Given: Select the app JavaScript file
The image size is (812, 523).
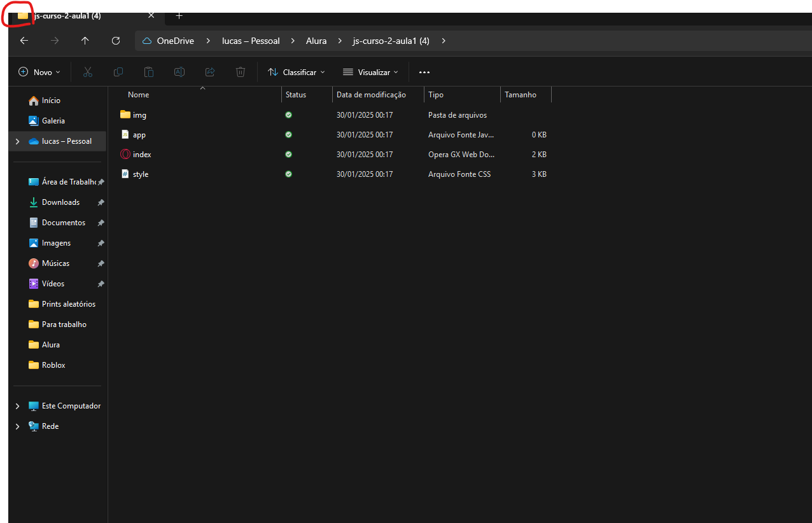Looking at the screenshot, I should click(x=139, y=135).
